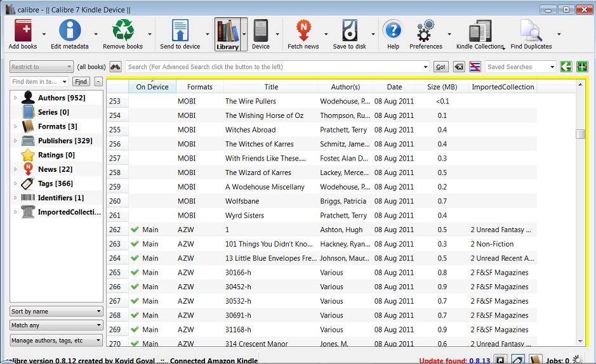Screen dimensions: 596x364
Task: Select the Wyrd Sisters row title
Action: pyautogui.click(x=244, y=215)
